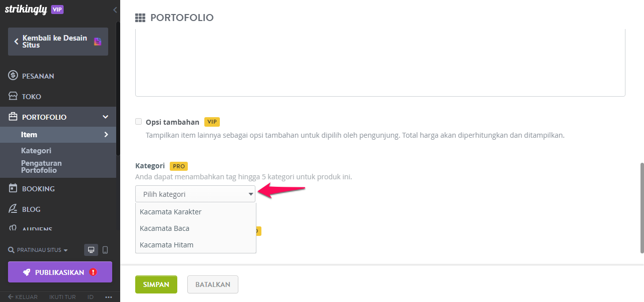644x302 pixels.
Task: Click the Pesanan dollar icon
Action: [13, 76]
